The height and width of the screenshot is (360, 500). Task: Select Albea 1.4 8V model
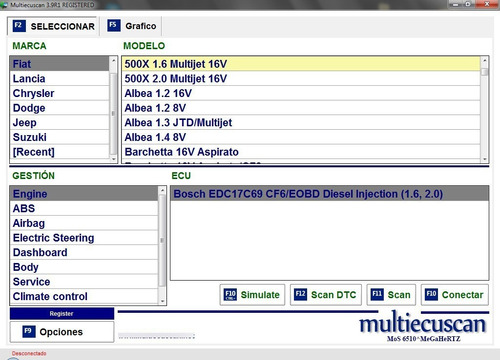pos(301,137)
